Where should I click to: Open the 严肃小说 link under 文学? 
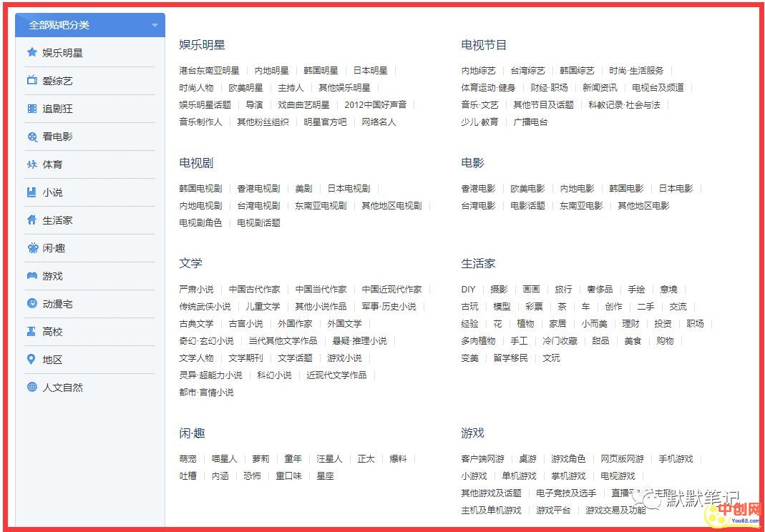coord(196,290)
